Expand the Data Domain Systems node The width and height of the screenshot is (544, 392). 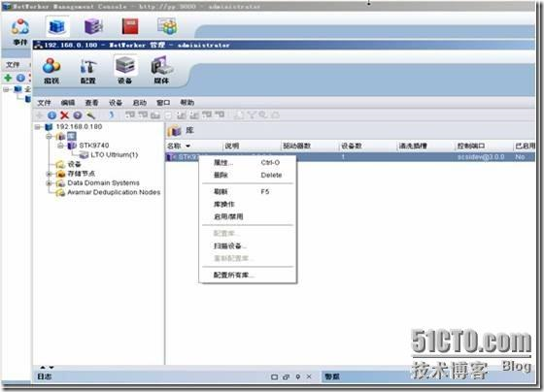pyautogui.click(x=49, y=183)
